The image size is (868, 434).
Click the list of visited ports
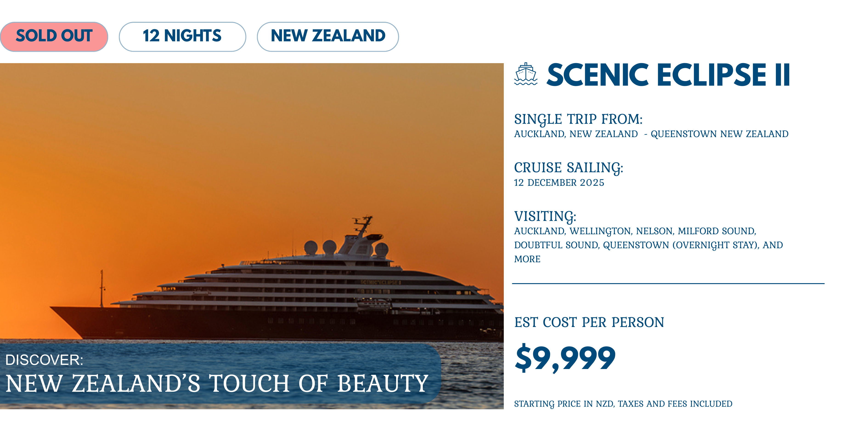point(648,245)
